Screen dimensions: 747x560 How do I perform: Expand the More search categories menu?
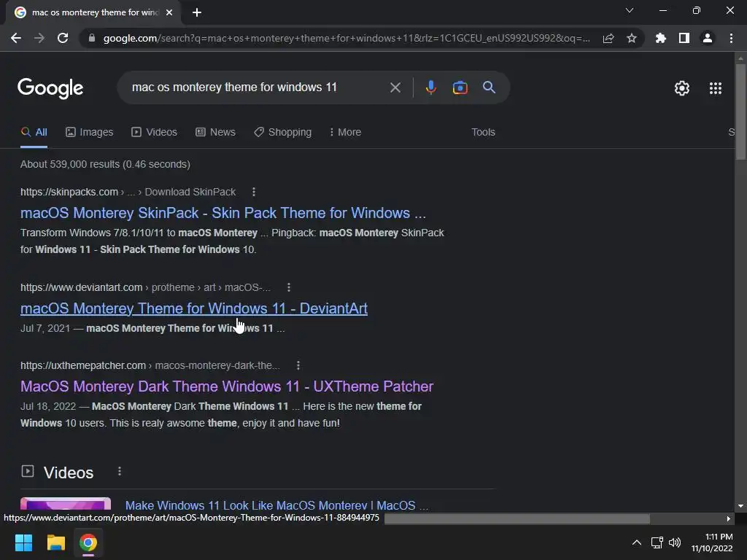click(345, 133)
